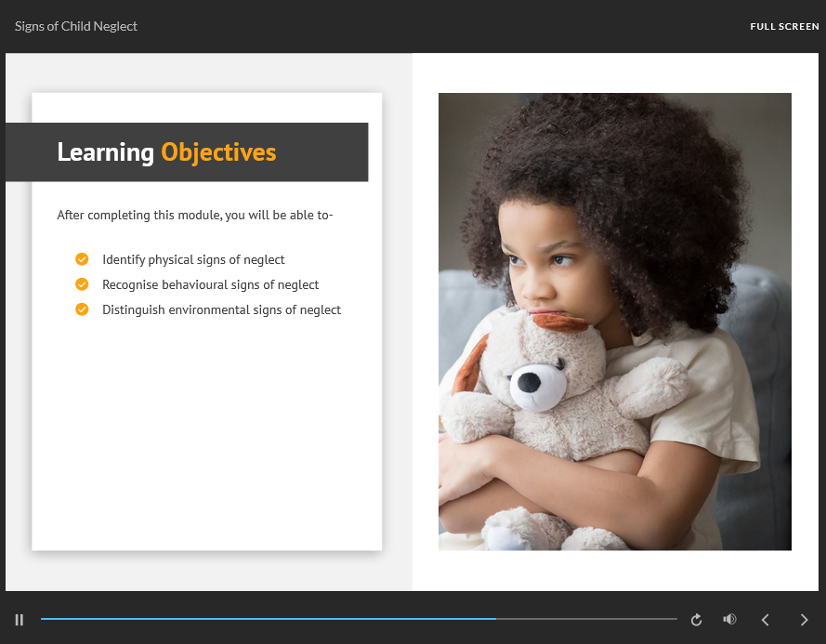Screen dimensions: 826x644
Task: Select the 'Distinguish environmental signs of neglect' objective
Action: pyautogui.click(x=221, y=310)
